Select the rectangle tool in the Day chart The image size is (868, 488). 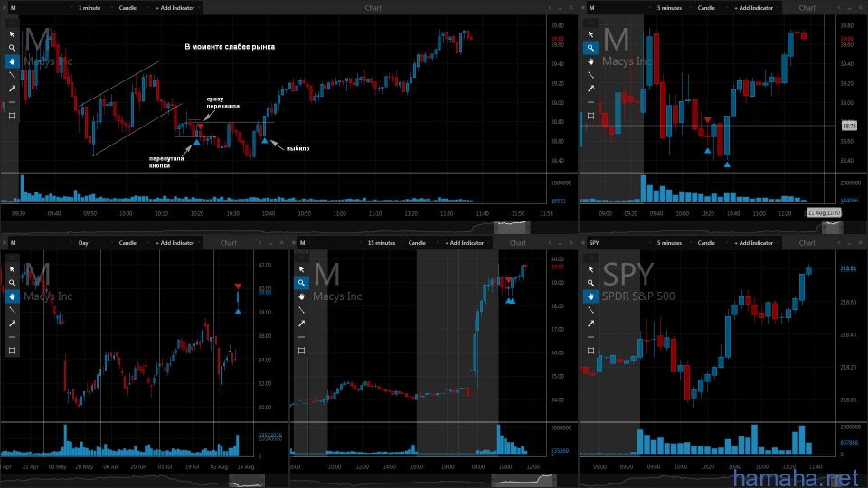12,351
